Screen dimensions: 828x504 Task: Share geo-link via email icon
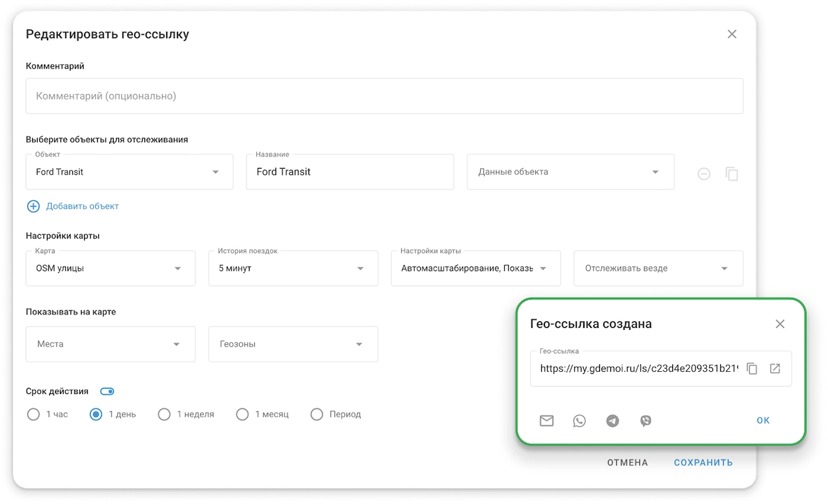pyautogui.click(x=546, y=421)
